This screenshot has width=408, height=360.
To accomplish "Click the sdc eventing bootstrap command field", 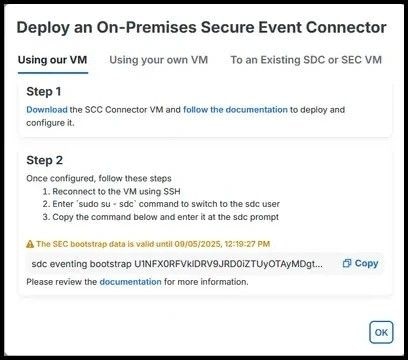I will [205, 264].
